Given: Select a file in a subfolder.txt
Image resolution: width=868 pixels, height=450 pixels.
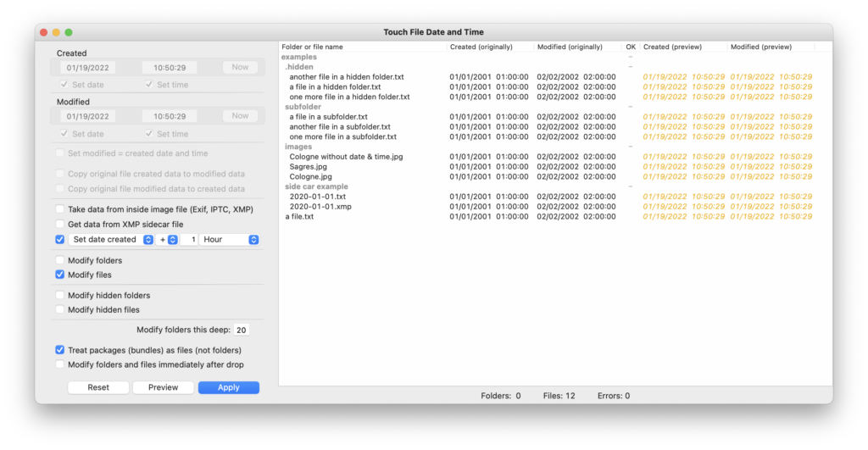Looking at the screenshot, I should coord(555,117).
